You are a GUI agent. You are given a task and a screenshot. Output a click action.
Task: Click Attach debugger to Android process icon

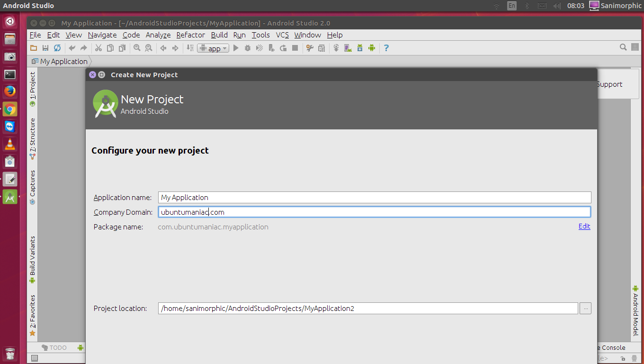point(271,48)
